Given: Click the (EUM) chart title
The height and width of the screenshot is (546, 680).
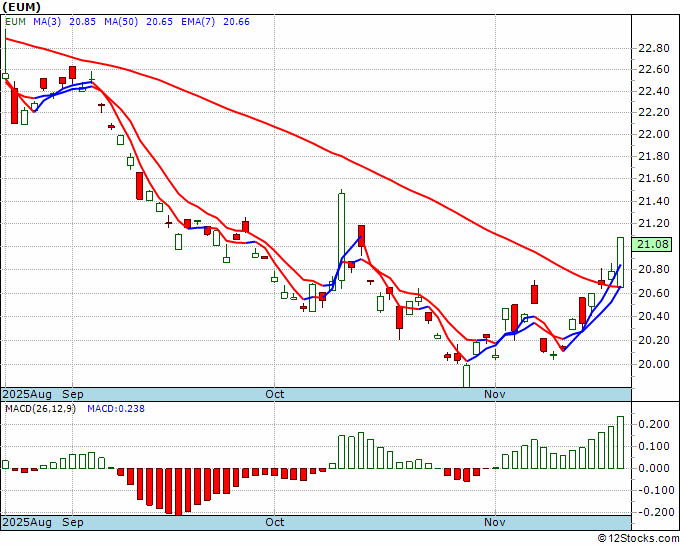Looking at the screenshot, I should pyautogui.click(x=22, y=7).
